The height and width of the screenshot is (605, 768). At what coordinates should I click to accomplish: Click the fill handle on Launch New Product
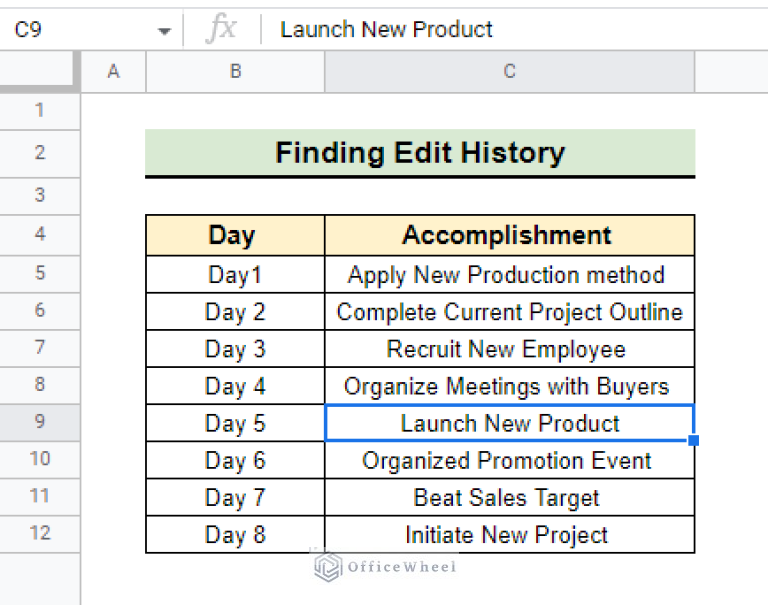(694, 440)
